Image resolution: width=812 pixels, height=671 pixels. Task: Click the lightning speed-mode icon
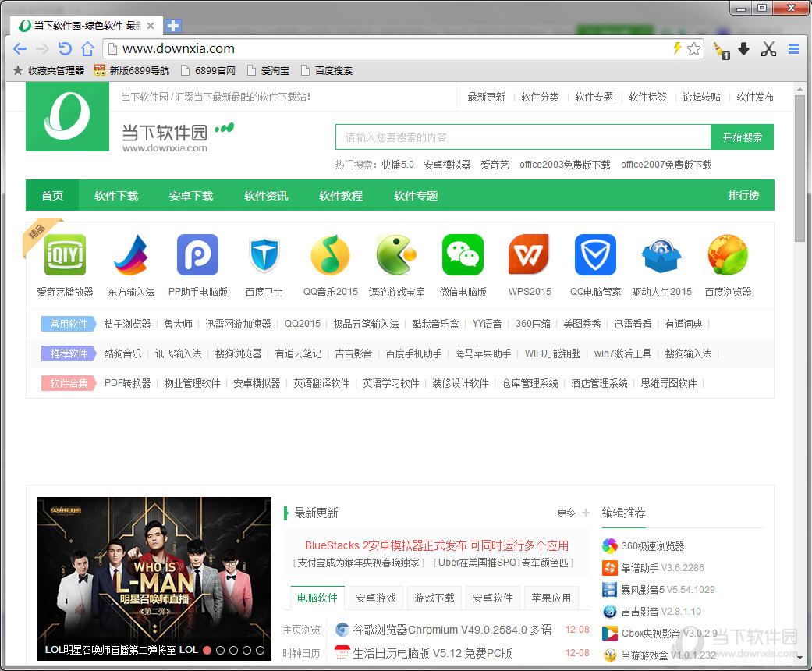coord(677,48)
